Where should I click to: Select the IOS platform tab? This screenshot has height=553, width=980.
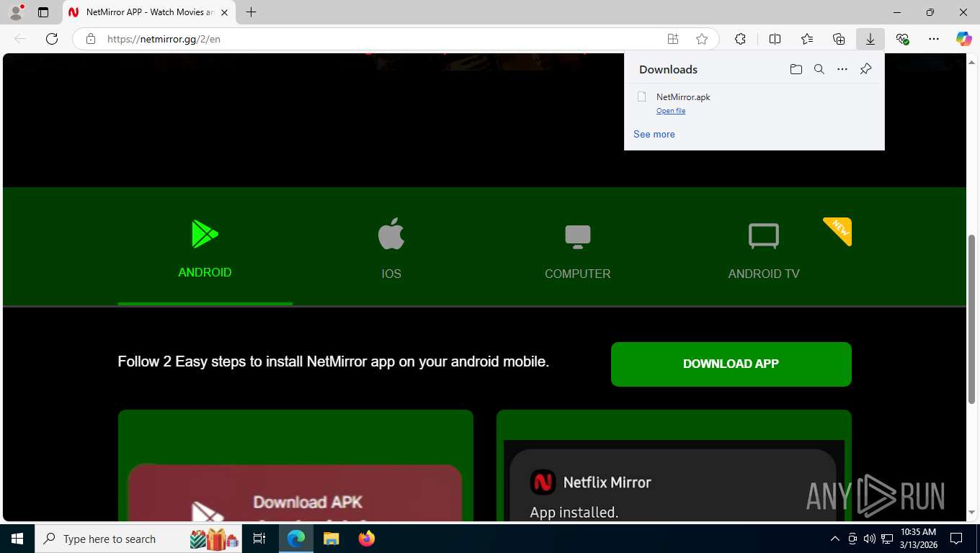[391, 248]
